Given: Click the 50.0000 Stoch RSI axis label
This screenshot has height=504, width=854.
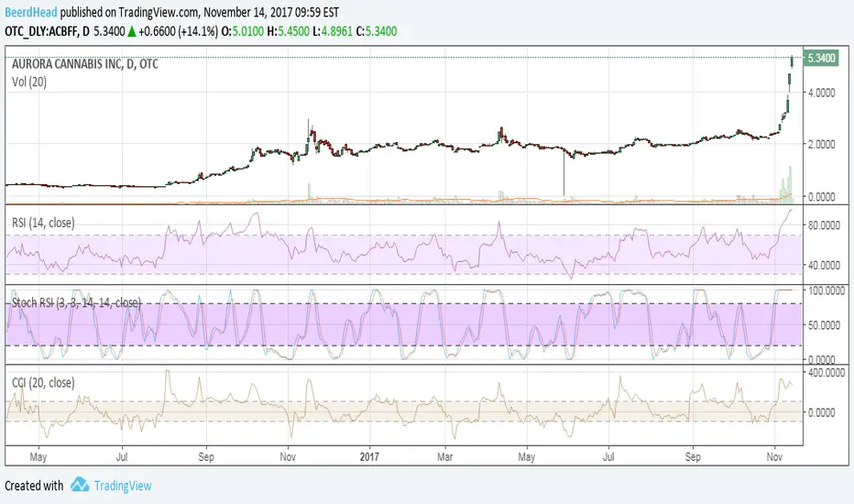Looking at the screenshot, I should (x=824, y=324).
